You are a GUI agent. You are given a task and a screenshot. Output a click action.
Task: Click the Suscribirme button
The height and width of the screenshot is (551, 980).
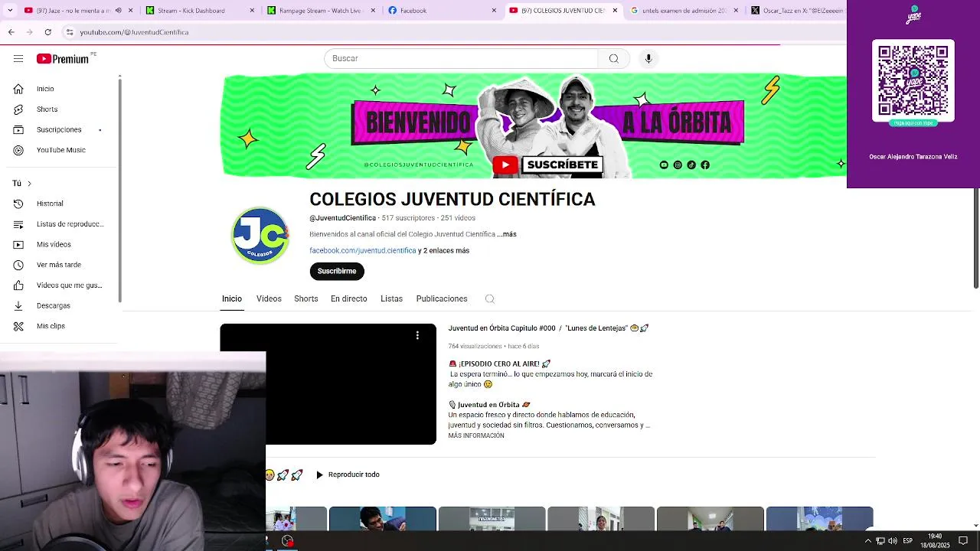click(x=337, y=271)
